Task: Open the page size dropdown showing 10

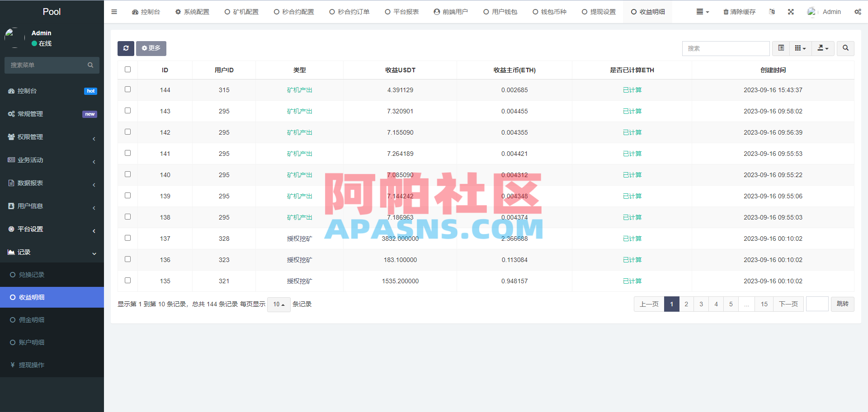Action: tap(278, 304)
